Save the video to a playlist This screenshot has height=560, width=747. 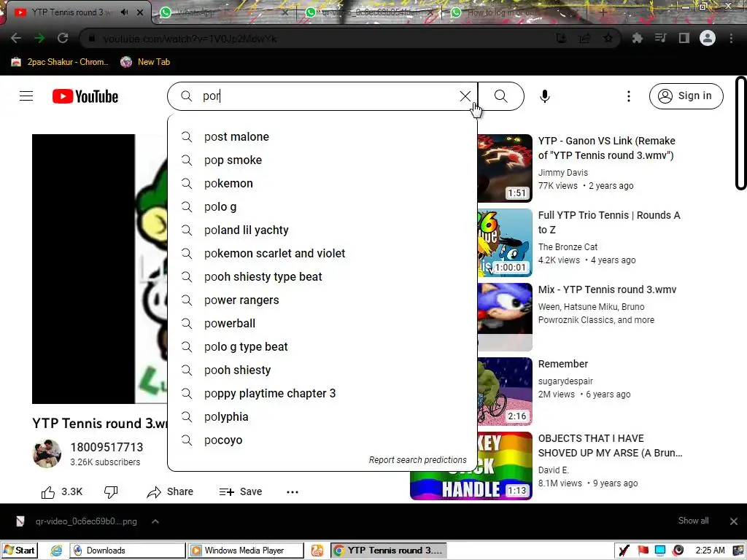click(x=241, y=492)
